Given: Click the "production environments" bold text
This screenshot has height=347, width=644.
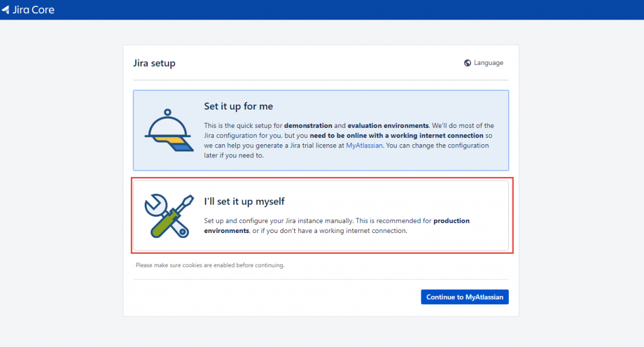Looking at the screenshot, I should tap(337, 225).
